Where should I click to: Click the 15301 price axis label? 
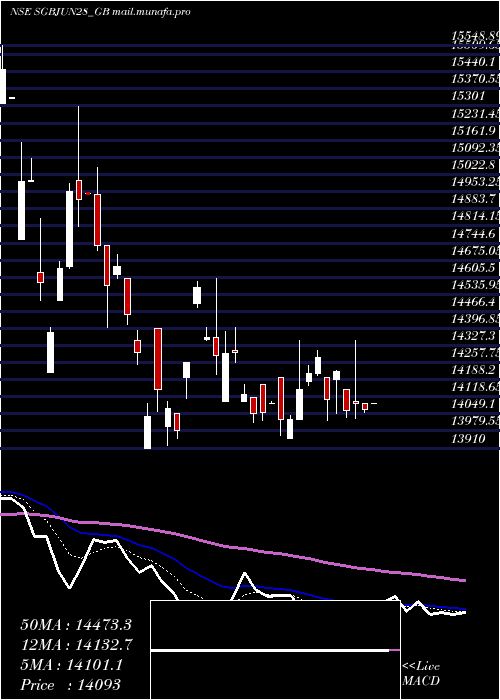468,96
